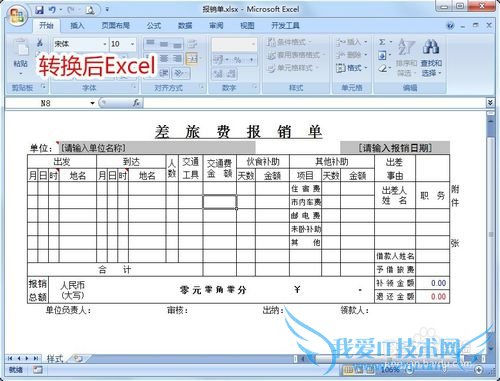Switch to the 开始 ribbon tab
Screen dimensions: 500x381
click(x=46, y=26)
